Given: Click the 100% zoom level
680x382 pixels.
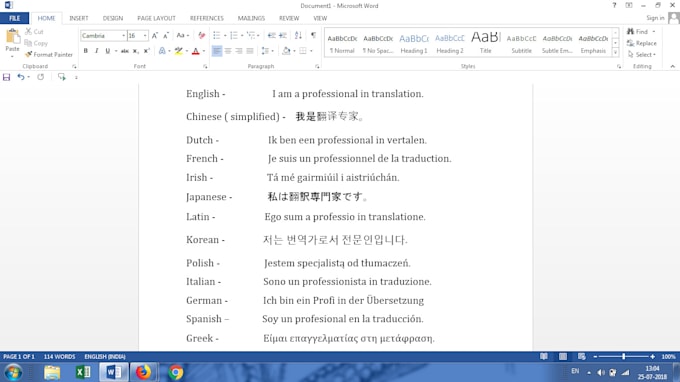Looking at the screenshot, I should coord(668,357).
